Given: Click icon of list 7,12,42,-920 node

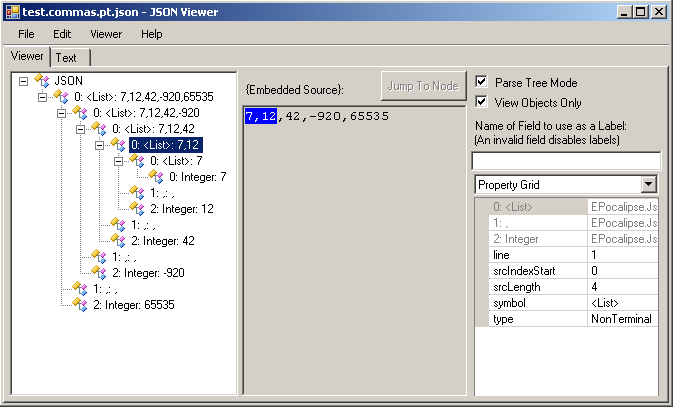Looking at the screenshot, I should (x=80, y=112).
